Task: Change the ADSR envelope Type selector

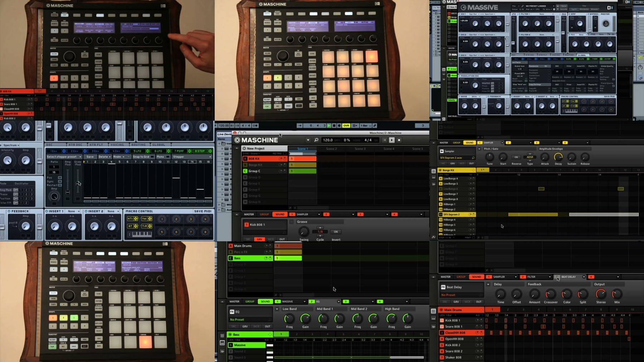Action: [x=530, y=157]
